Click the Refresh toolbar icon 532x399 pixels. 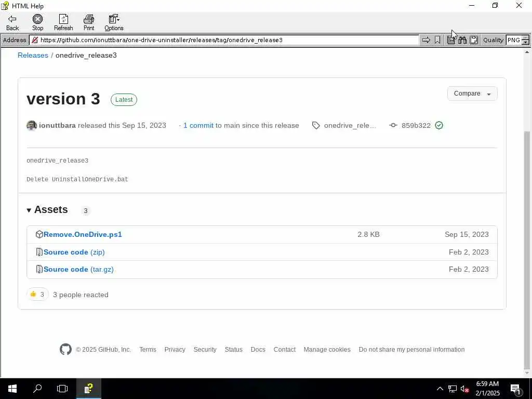(63, 19)
